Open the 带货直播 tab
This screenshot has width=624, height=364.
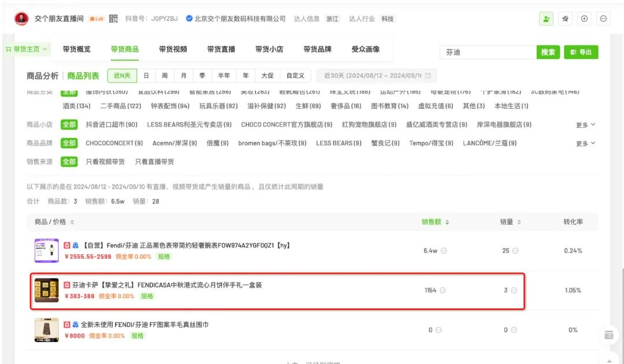(x=221, y=49)
